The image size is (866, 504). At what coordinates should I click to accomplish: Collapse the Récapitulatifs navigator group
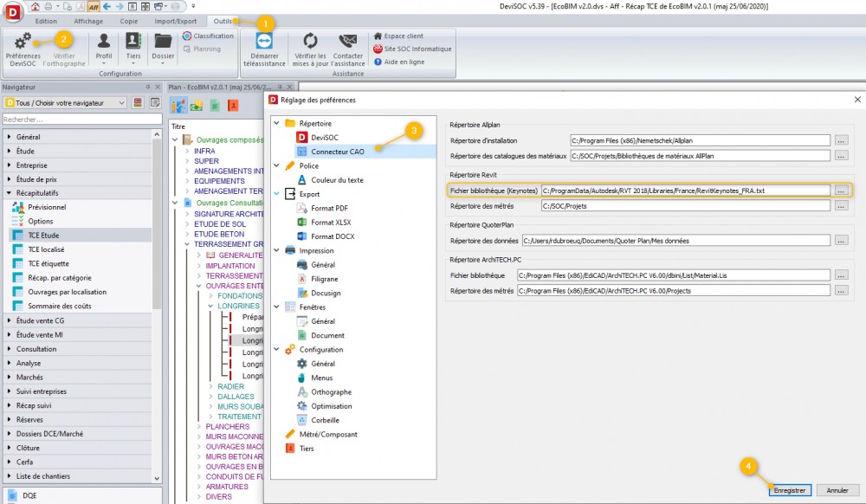tap(9, 192)
